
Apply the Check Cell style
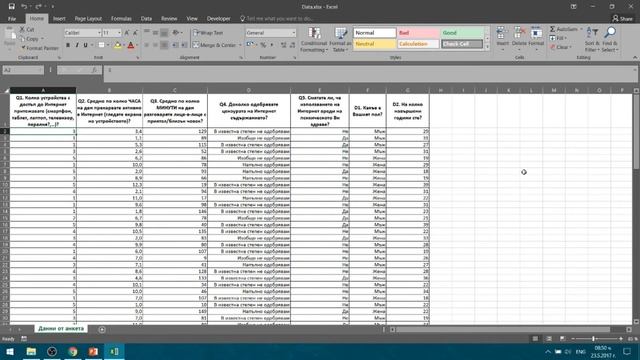coord(462,44)
